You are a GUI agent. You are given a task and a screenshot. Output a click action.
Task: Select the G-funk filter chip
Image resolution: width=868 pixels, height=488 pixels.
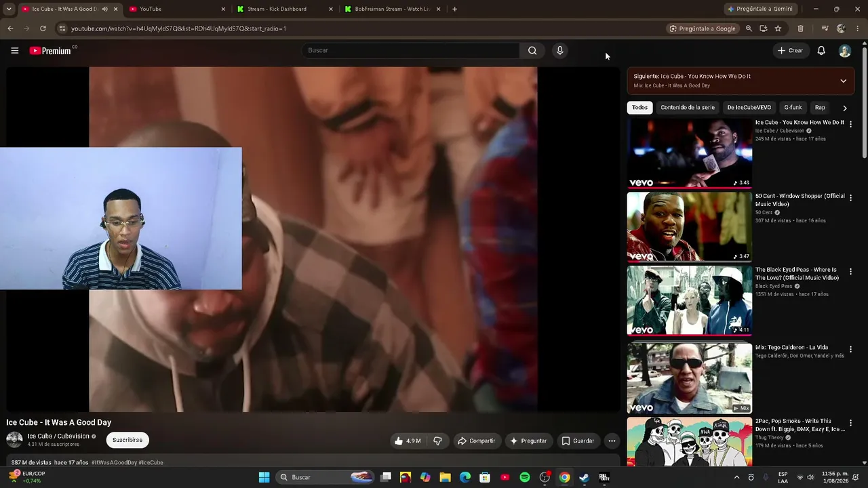[793, 107]
